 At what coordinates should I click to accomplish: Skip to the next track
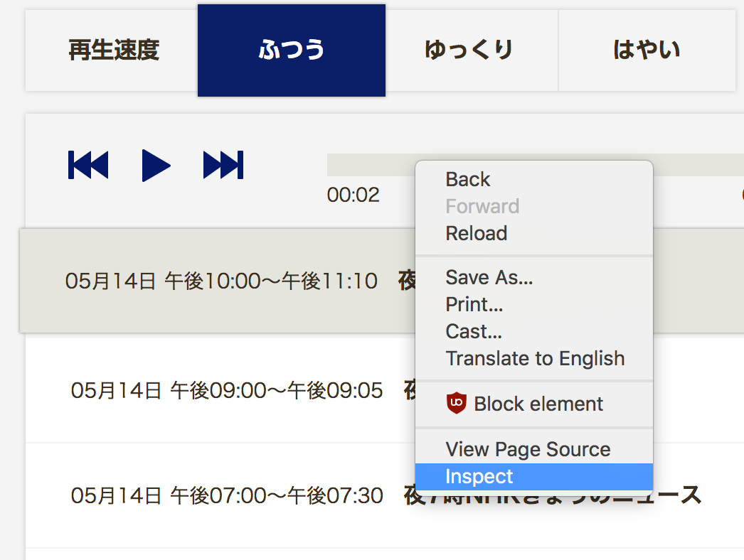[223, 165]
